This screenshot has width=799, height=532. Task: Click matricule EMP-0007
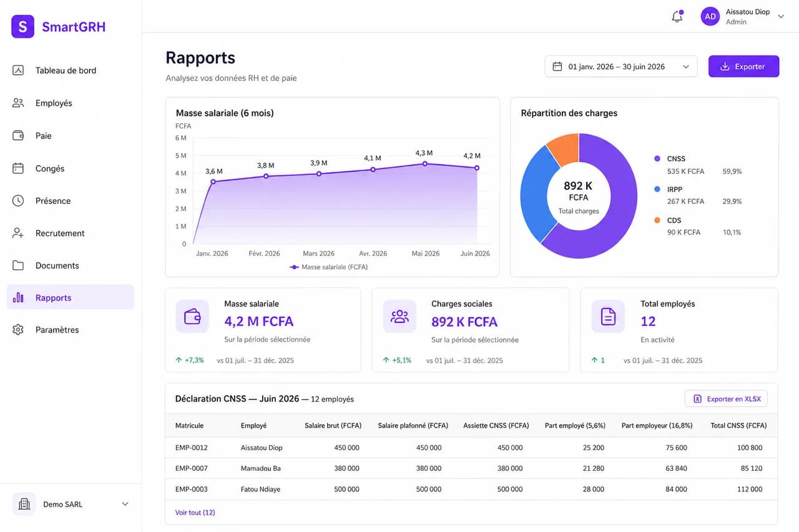point(191,468)
